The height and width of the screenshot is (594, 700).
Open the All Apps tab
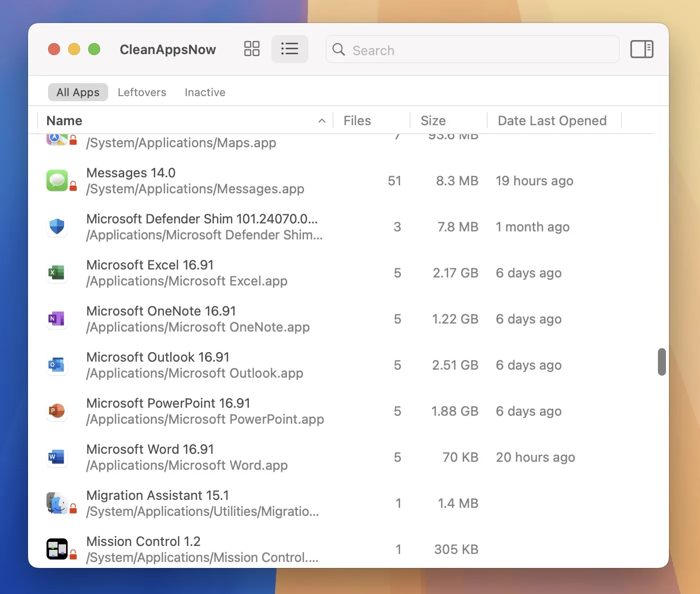(78, 92)
